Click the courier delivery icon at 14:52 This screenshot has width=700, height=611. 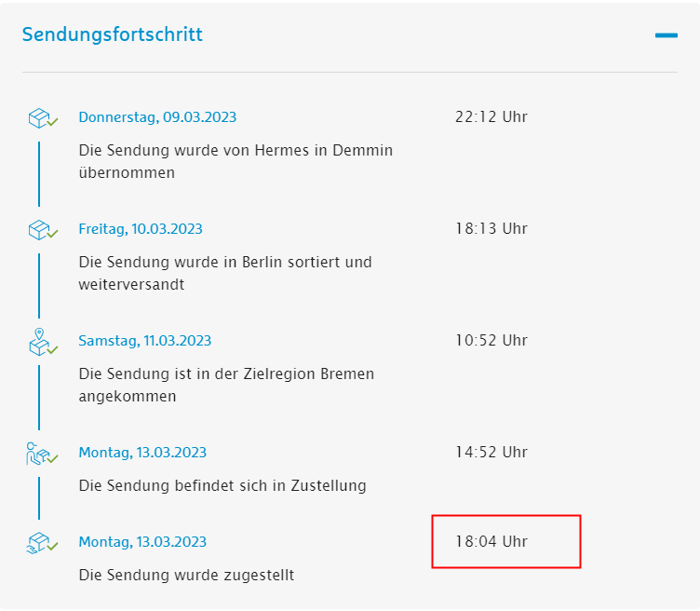pyautogui.click(x=42, y=454)
